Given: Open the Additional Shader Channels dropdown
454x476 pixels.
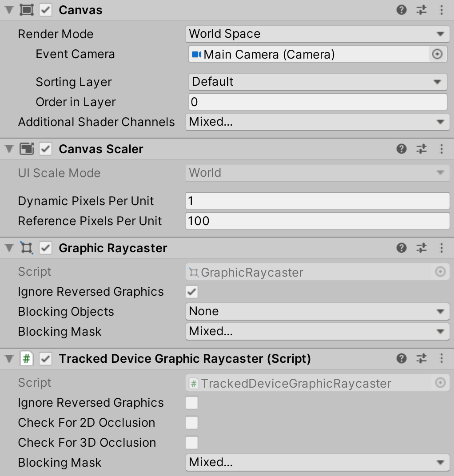Looking at the screenshot, I should pos(317,122).
